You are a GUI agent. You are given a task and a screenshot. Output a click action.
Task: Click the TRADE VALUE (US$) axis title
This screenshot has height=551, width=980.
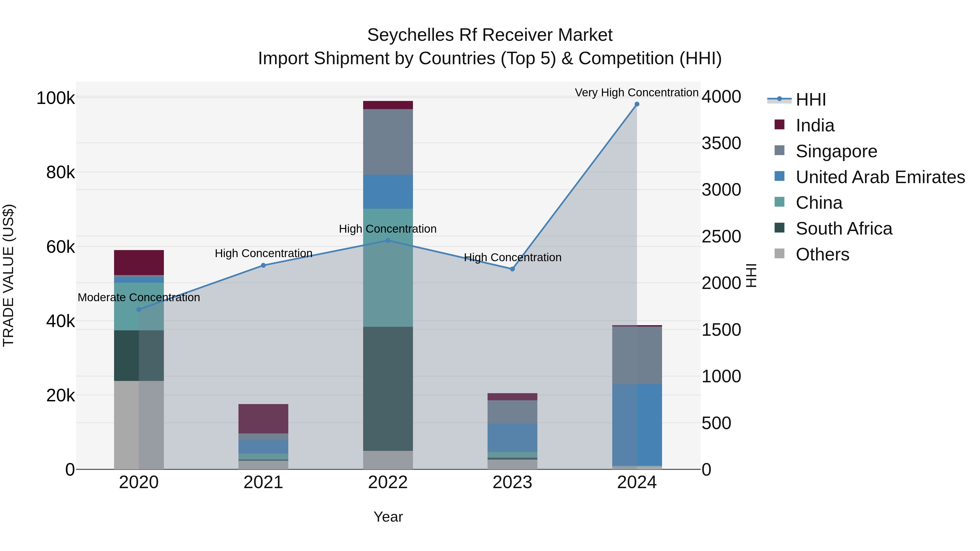[8, 275]
